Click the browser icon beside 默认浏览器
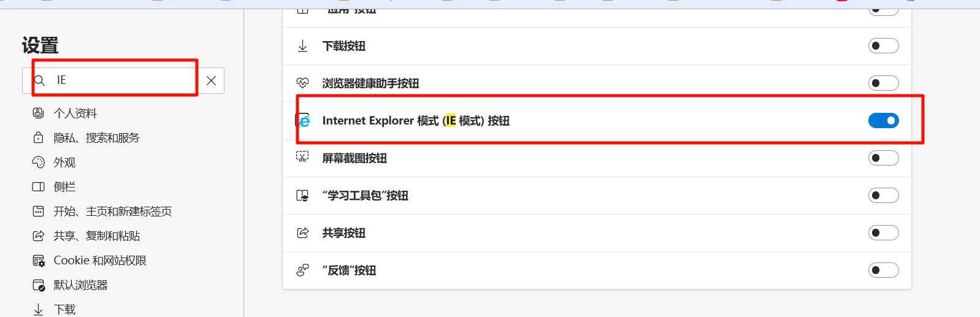This screenshot has height=317, width=980. point(38,285)
